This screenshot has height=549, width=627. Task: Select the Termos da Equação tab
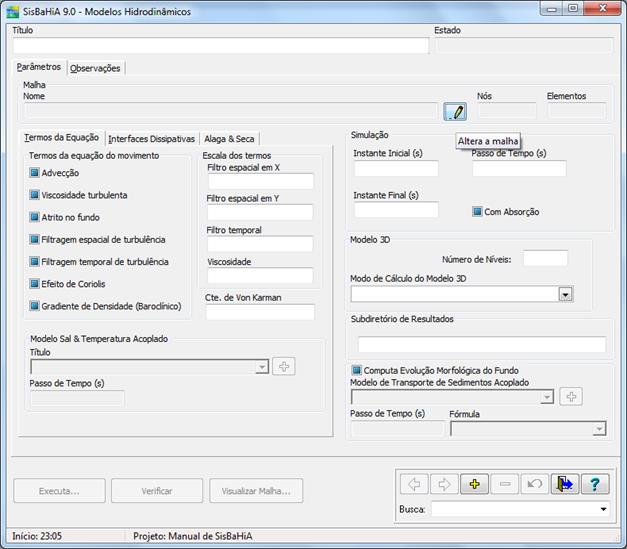coord(62,138)
